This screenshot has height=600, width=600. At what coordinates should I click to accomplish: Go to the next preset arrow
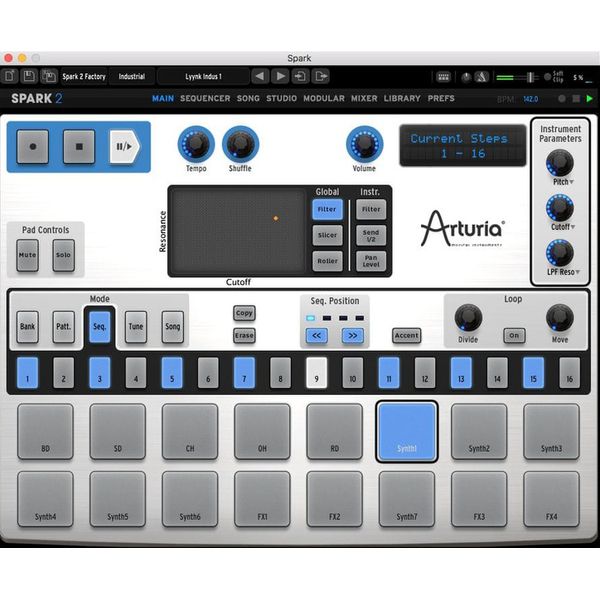pyautogui.click(x=280, y=76)
